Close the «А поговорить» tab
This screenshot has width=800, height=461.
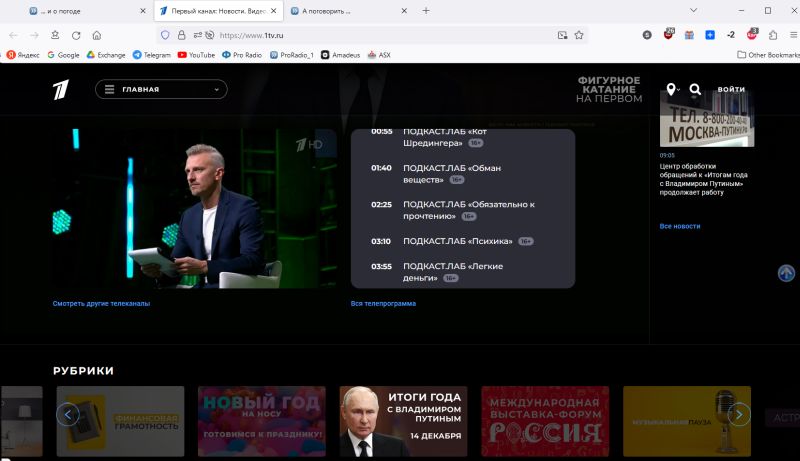[x=404, y=11]
